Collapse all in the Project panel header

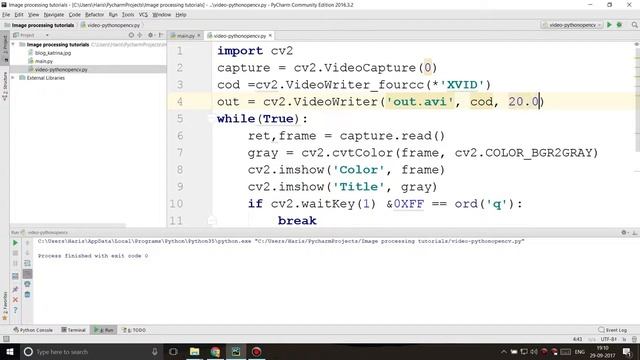click(140, 36)
